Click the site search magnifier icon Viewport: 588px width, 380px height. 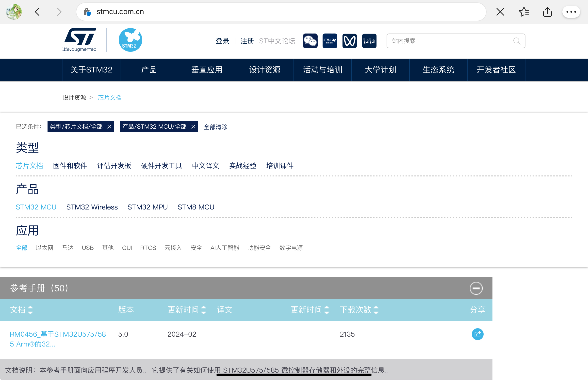(x=517, y=41)
